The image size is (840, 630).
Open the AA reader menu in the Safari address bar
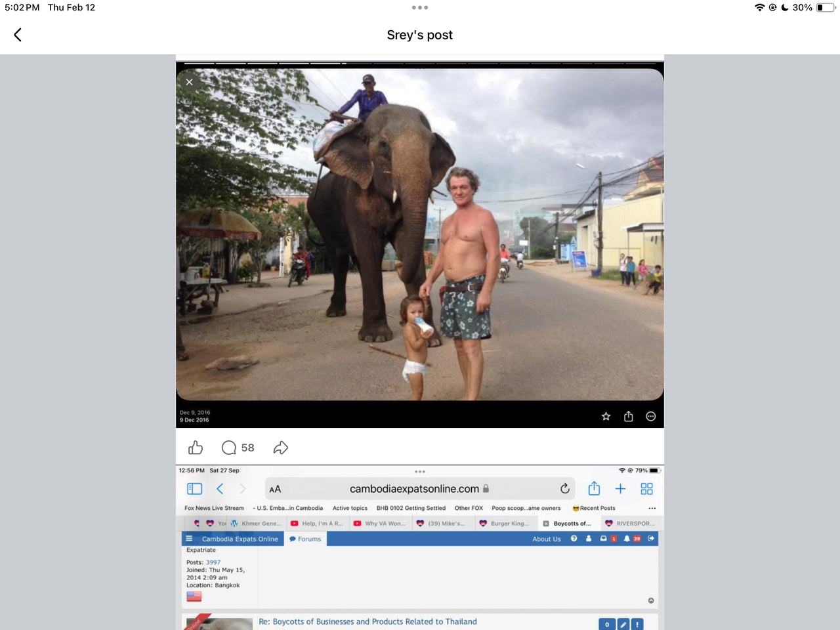pyautogui.click(x=275, y=489)
